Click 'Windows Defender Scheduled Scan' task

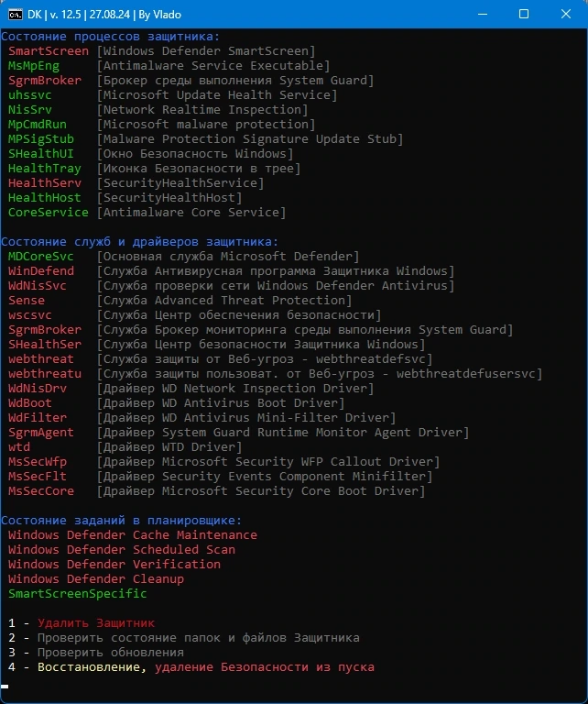[122, 550]
